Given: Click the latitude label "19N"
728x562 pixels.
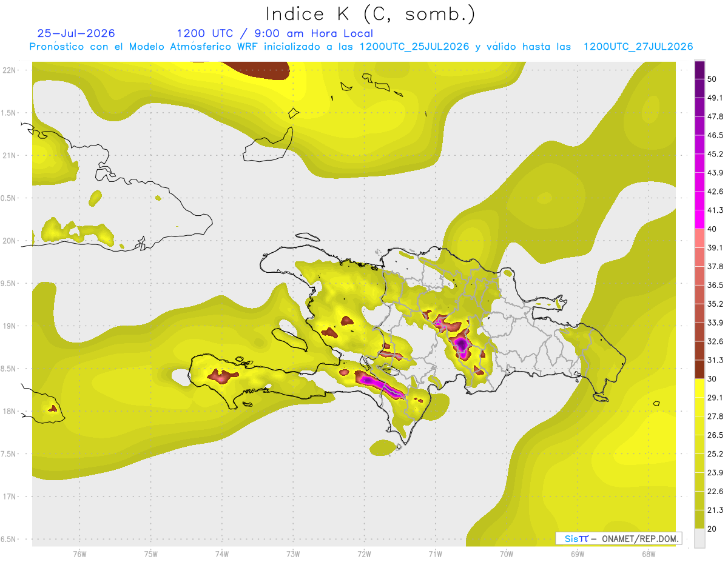Looking at the screenshot, I should (9, 326).
